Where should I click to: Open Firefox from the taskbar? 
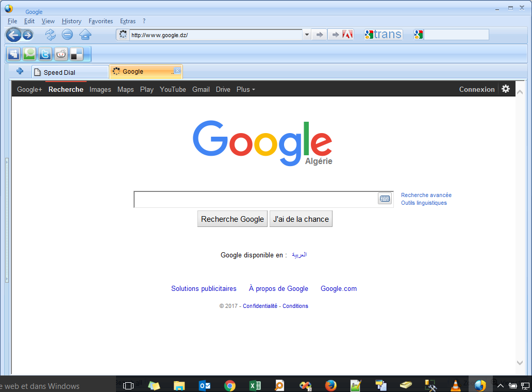point(330,385)
